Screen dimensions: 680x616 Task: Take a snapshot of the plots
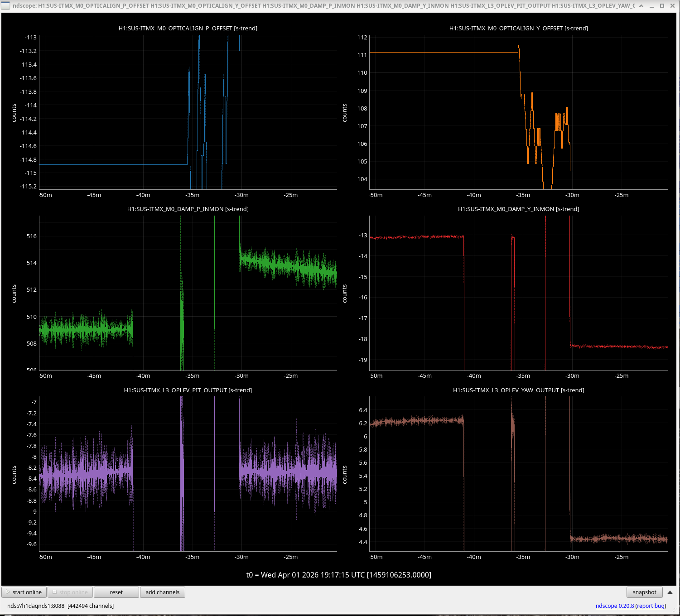pyautogui.click(x=645, y=592)
